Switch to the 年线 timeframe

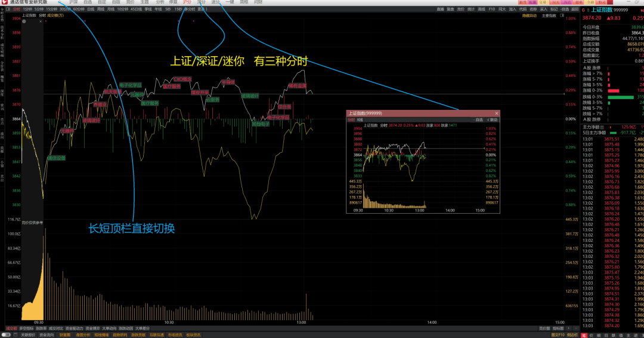tap(158, 9)
